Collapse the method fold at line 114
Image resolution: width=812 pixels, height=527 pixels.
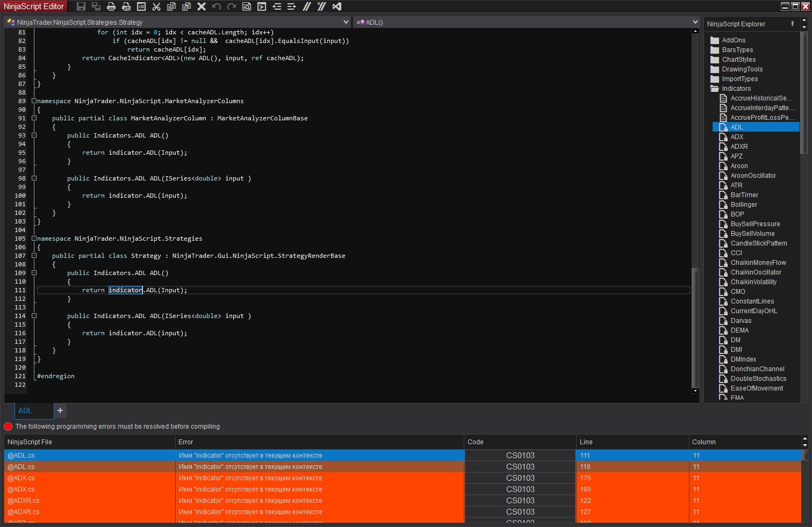click(34, 316)
